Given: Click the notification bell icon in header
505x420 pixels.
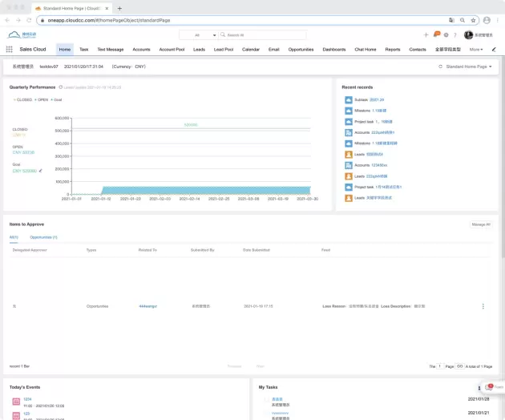Looking at the screenshot, I should pyautogui.click(x=436, y=34).
